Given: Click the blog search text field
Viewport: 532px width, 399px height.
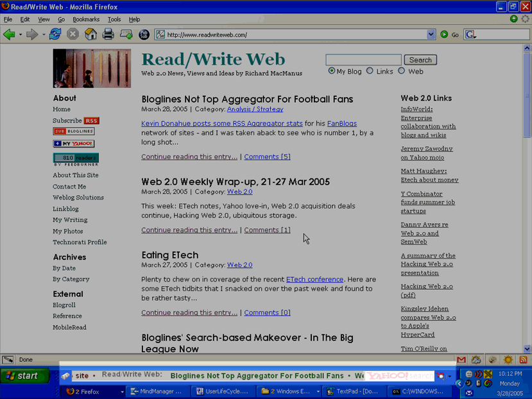Looking at the screenshot, I should click(x=363, y=60).
